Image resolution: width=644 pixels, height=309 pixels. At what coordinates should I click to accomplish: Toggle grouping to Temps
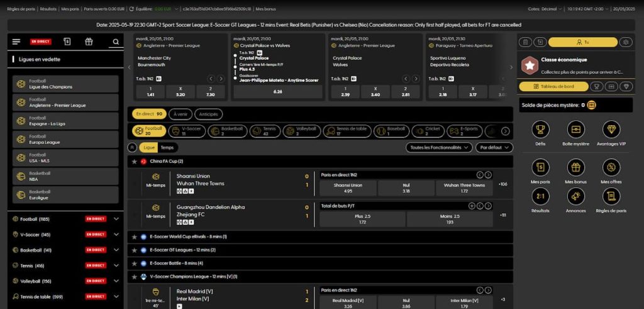167,147
